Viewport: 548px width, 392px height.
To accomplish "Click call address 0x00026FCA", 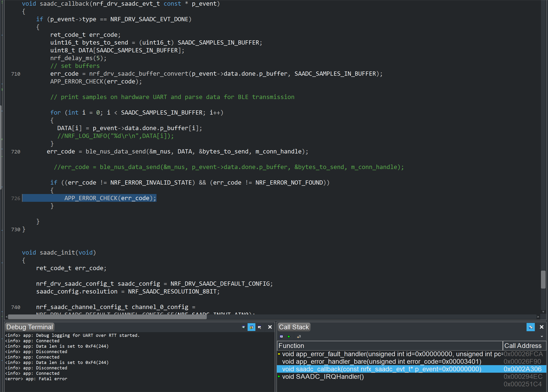I will coord(523,354).
